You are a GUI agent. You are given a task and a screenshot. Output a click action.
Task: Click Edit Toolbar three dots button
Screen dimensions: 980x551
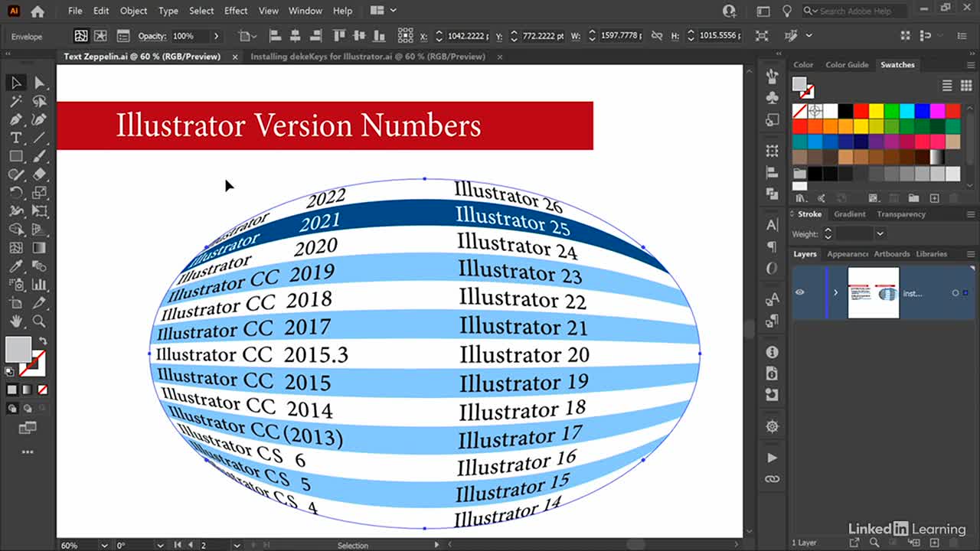(28, 452)
